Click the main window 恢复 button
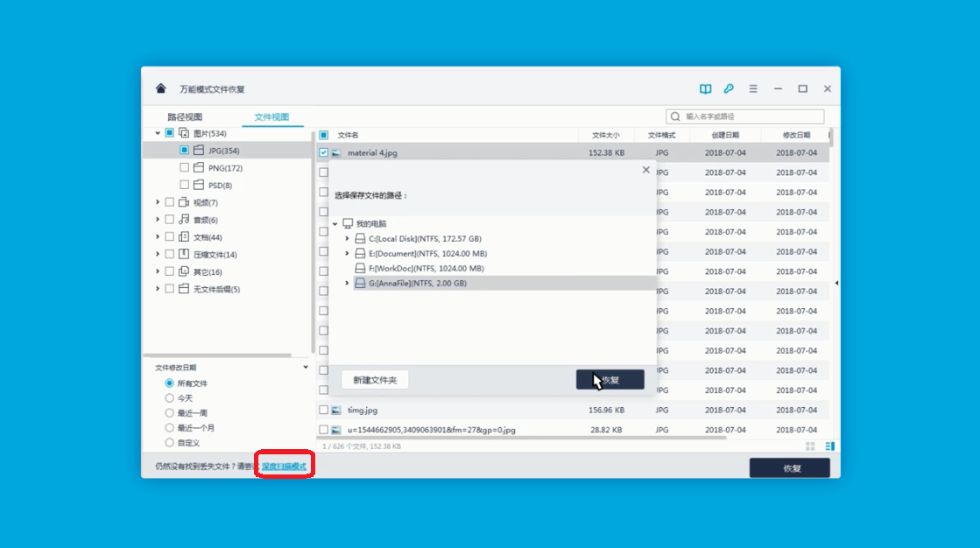980x548 pixels. pos(790,468)
